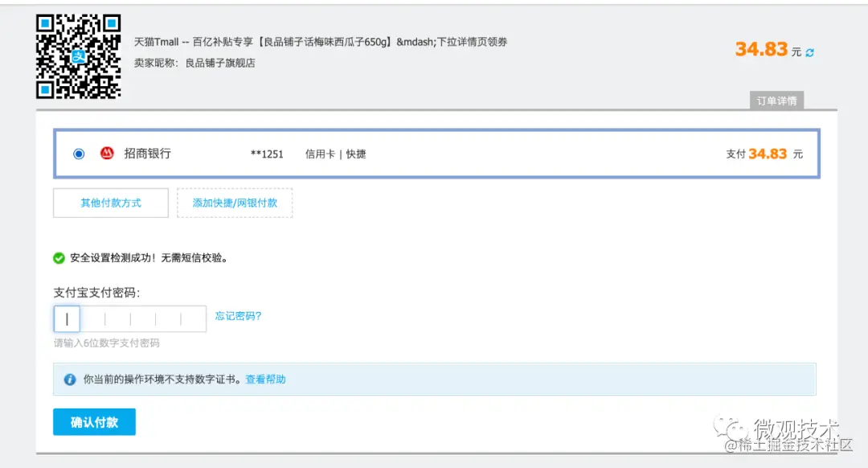Click the 确认付款 payment button
868x468 pixels.
(94, 421)
